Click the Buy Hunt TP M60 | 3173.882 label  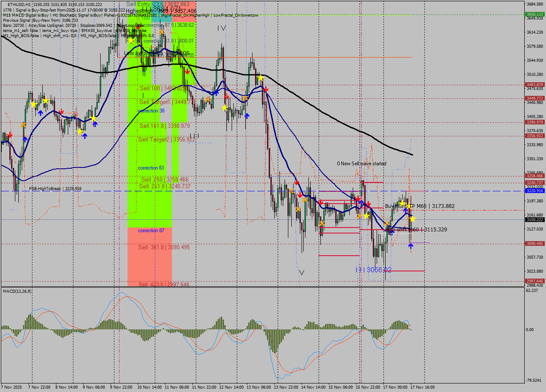click(x=420, y=206)
